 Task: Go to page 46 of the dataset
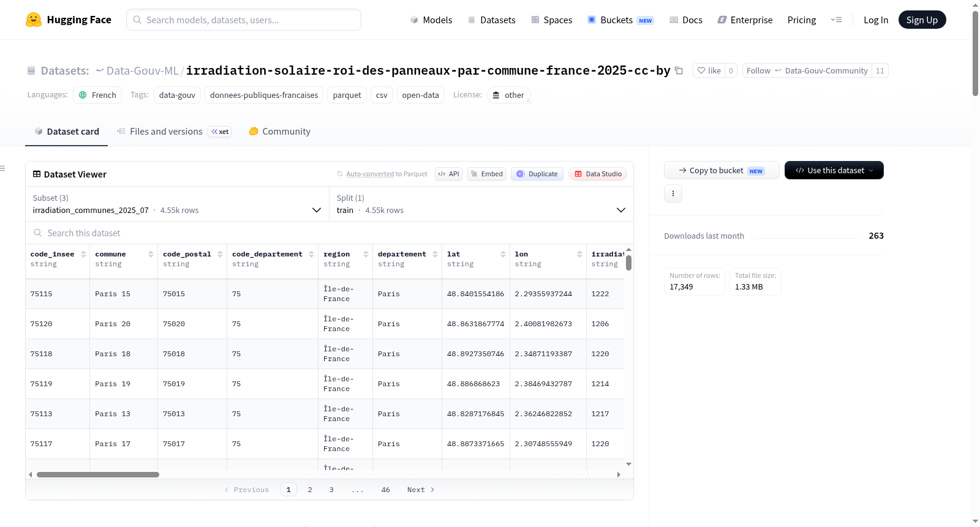pyautogui.click(x=385, y=490)
